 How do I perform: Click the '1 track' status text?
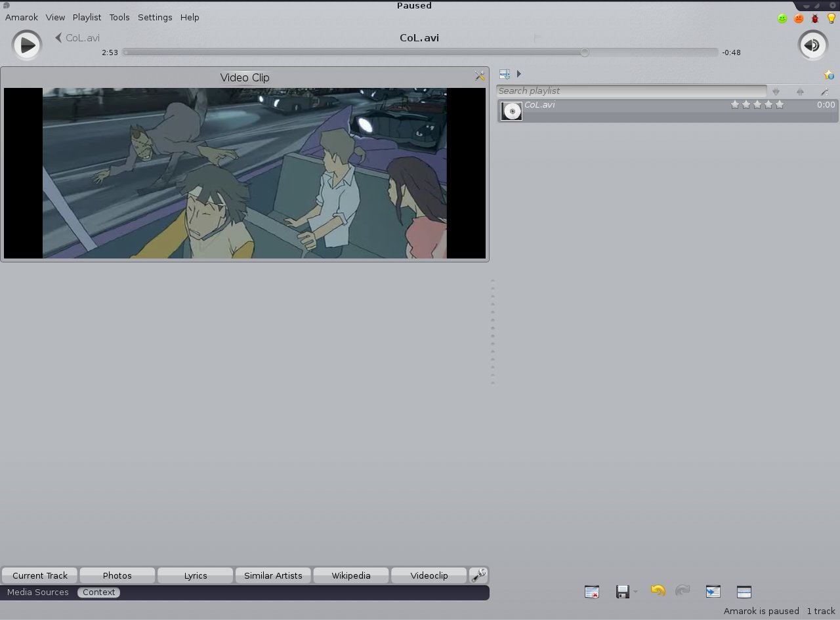coord(821,611)
